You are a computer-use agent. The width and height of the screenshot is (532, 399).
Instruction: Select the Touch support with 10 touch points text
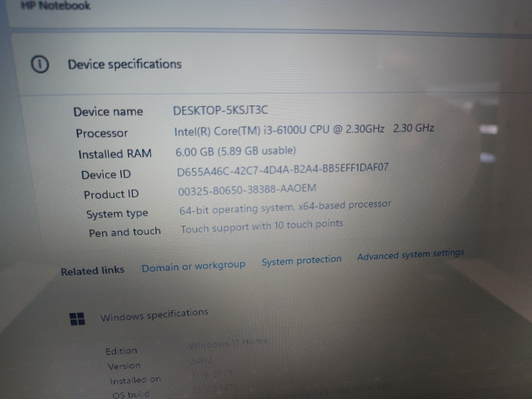coord(262,226)
